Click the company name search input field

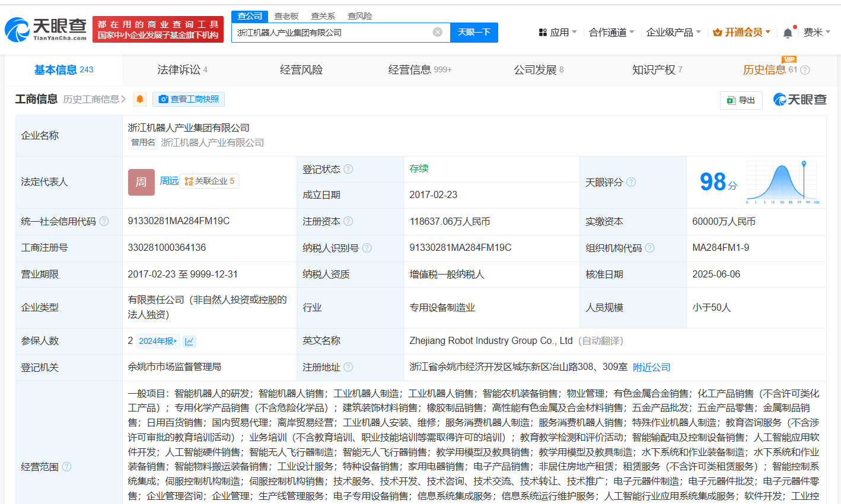click(x=332, y=32)
